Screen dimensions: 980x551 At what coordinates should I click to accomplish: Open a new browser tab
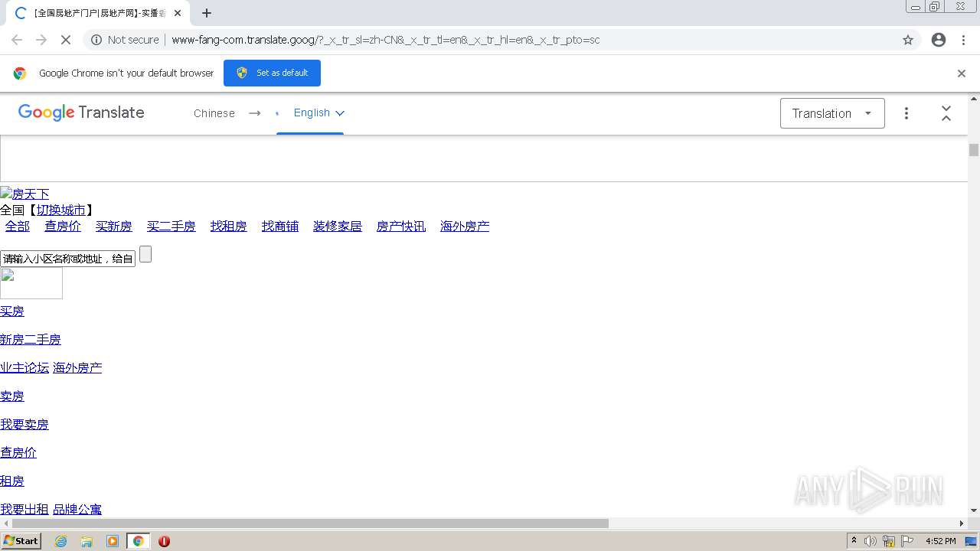point(207,13)
